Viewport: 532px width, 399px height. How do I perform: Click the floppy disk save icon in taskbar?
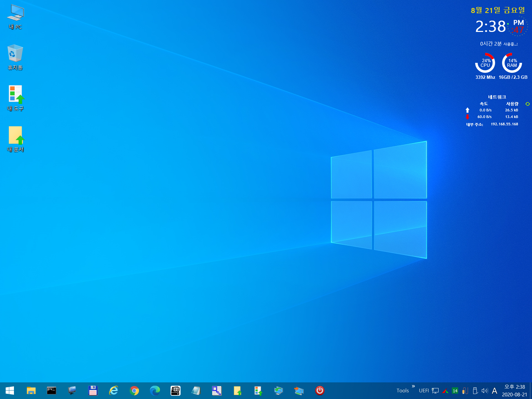[x=93, y=391]
